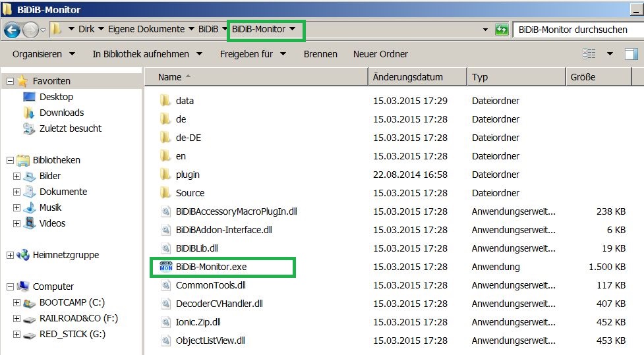Image resolution: width=644 pixels, height=355 pixels.
Task: Open the dropdown arrow after BiDiB-Monitor breadcrumb
Action: pos(293,29)
